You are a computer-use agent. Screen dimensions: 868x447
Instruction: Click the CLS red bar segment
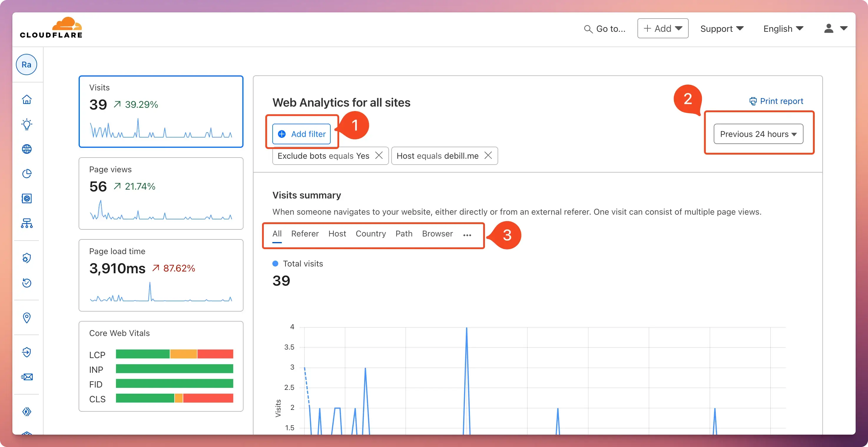pyautogui.click(x=208, y=398)
